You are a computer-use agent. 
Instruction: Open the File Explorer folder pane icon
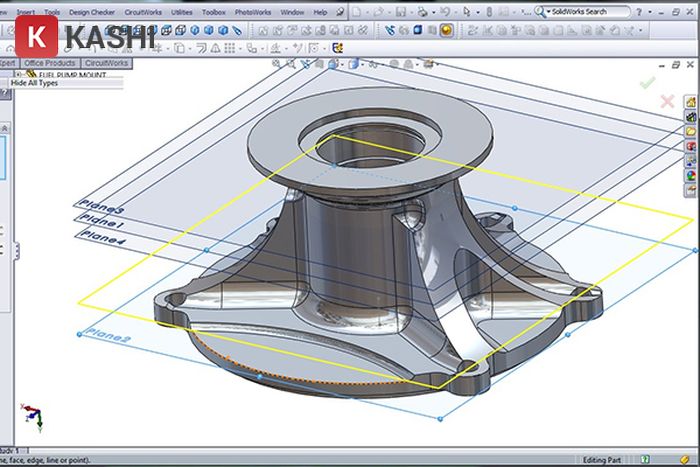(x=691, y=132)
